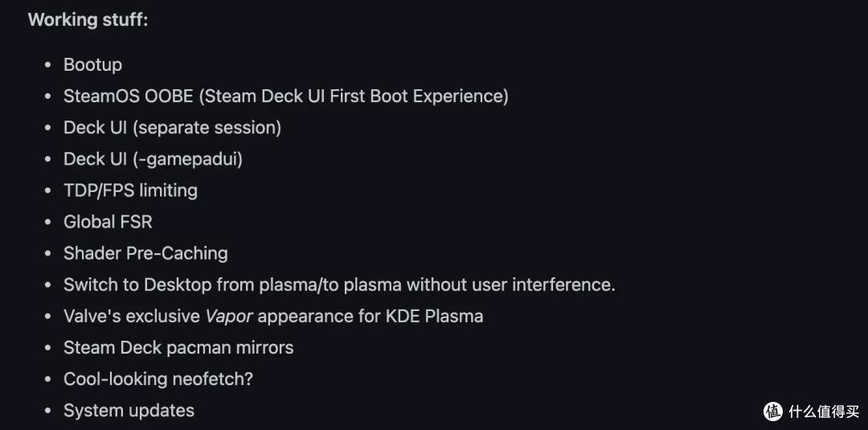Click the 'SteamOS OOBE' list item text
This screenshot has width=868, height=430.
(x=129, y=96)
